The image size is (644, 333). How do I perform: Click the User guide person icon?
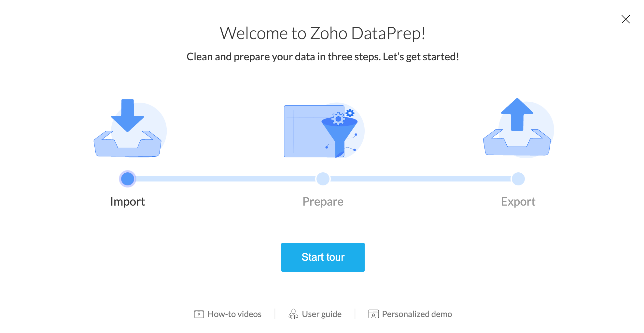(293, 314)
